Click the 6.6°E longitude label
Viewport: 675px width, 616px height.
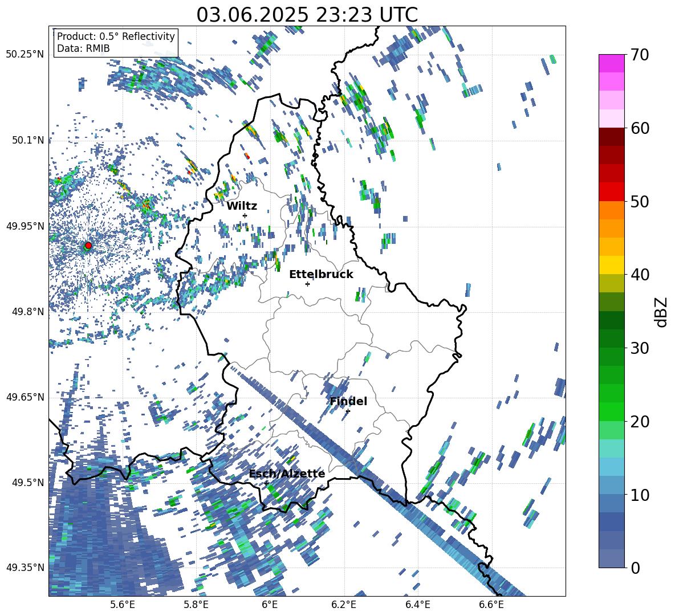tap(491, 605)
